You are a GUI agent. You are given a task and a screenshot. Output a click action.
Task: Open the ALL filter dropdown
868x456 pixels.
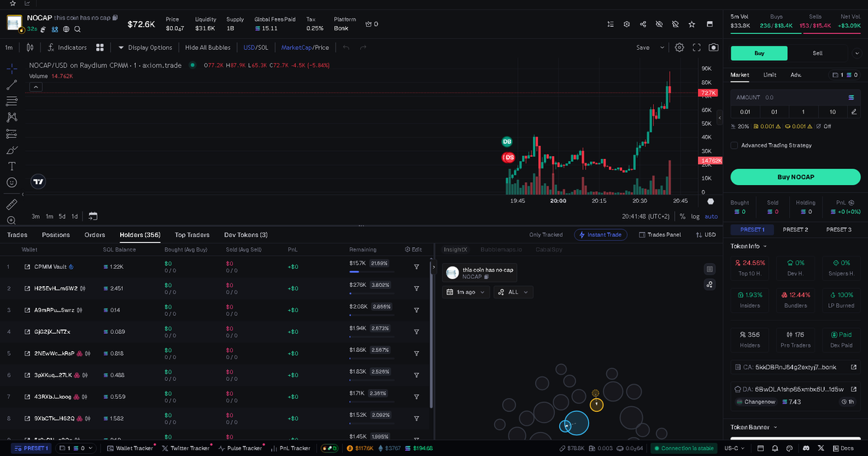514,292
